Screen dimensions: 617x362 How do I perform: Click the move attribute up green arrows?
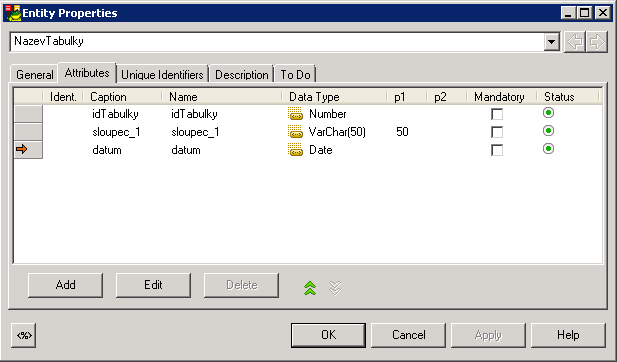[310, 288]
